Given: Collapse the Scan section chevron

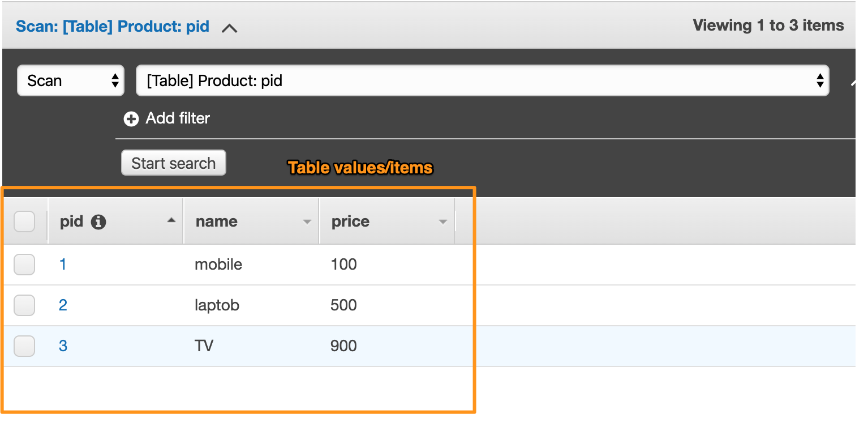Looking at the screenshot, I should 229,28.
